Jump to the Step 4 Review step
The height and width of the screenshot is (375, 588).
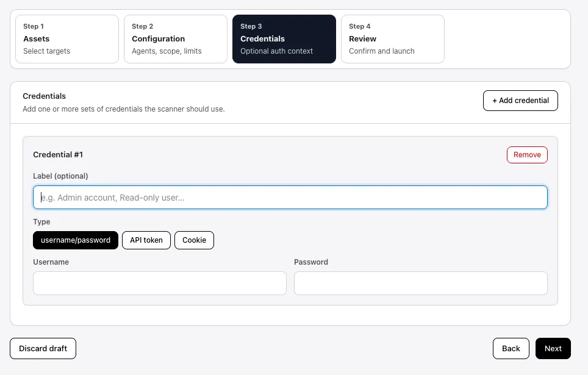point(392,38)
